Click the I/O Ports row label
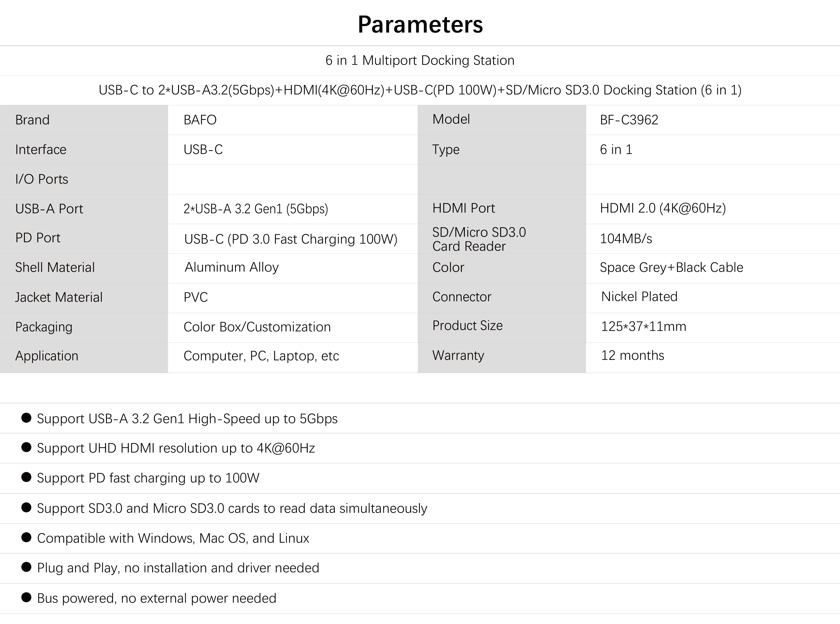The width and height of the screenshot is (840, 624). (41, 179)
